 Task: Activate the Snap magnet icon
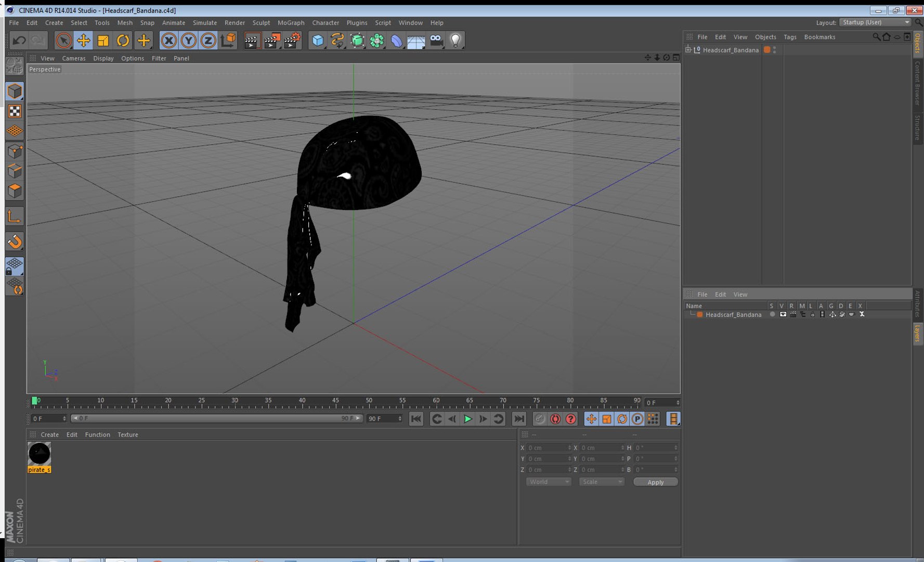(15, 241)
